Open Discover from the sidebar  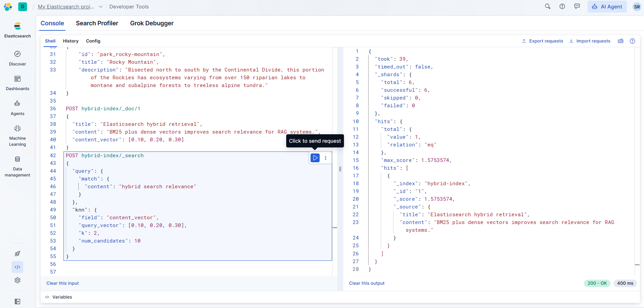tap(18, 58)
